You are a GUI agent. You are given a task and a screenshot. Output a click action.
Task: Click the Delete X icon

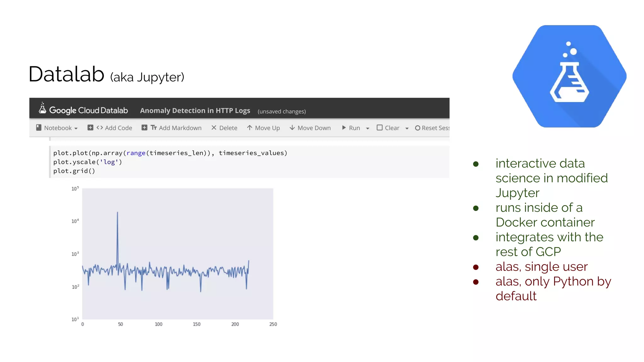point(214,128)
